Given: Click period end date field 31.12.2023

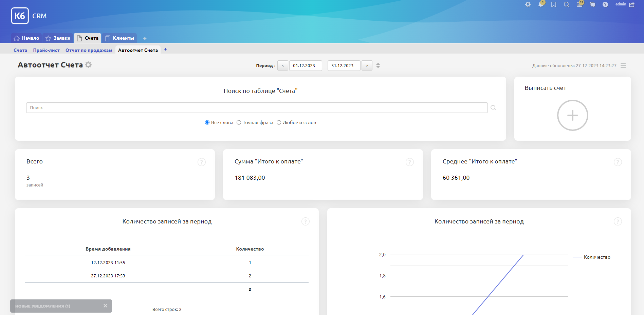Looking at the screenshot, I should pos(344,65).
